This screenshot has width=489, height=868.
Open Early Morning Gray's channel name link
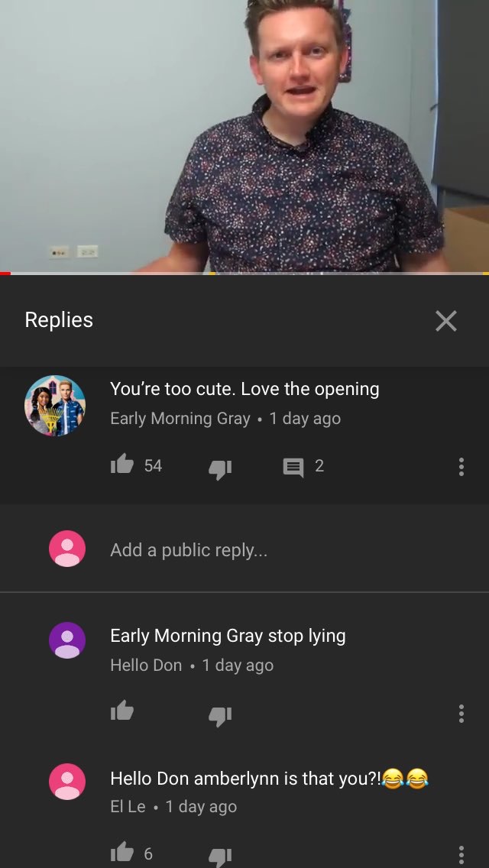[180, 419]
